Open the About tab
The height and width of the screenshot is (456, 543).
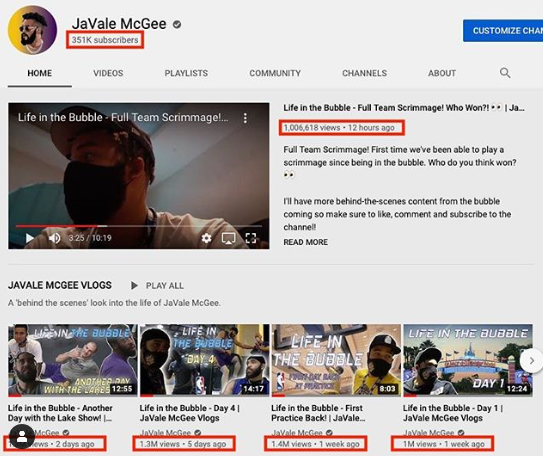(x=442, y=73)
